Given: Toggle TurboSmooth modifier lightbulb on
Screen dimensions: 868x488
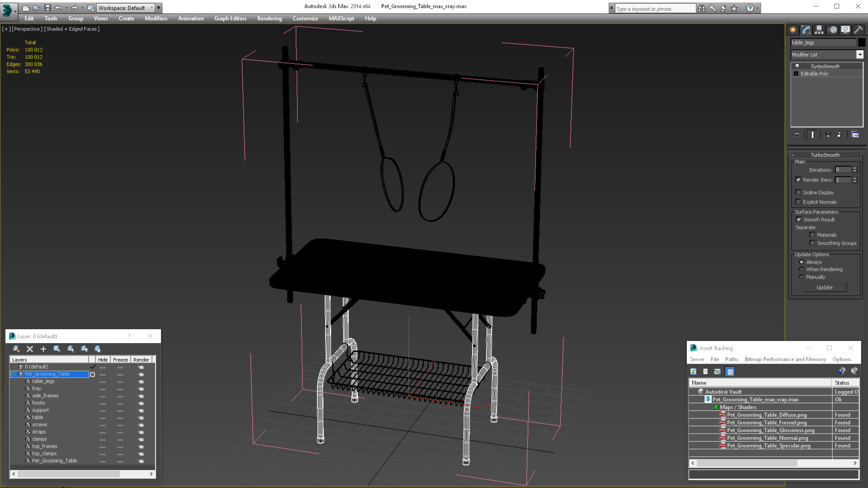Looking at the screenshot, I should pos(797,66).
